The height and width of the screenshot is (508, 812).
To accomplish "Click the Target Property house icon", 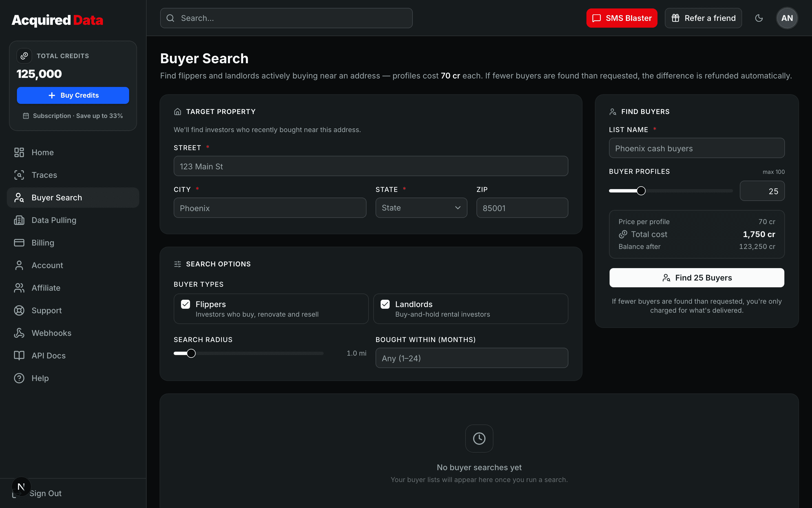I will coord(178,111).
